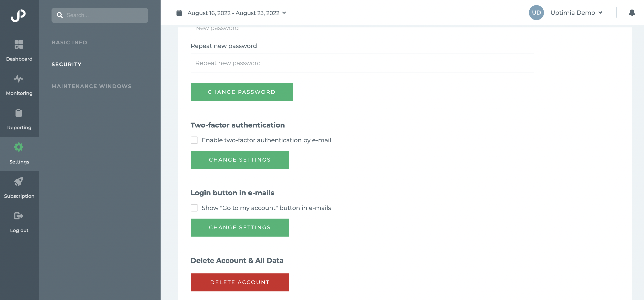Viewport: 644px width, 300px height.
Task: Click Change Settings under Two-factor authentication
Action: (240, 160)
